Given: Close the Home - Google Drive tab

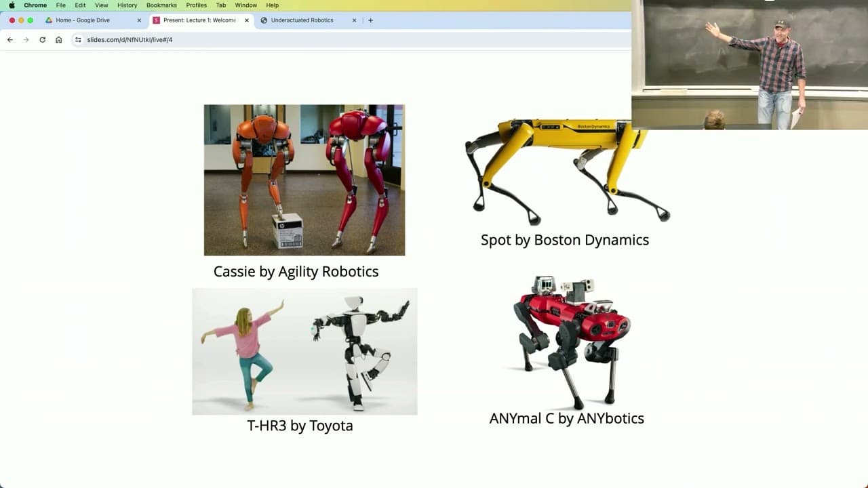Looking at the screenshot, I should [x=139, y=20].
